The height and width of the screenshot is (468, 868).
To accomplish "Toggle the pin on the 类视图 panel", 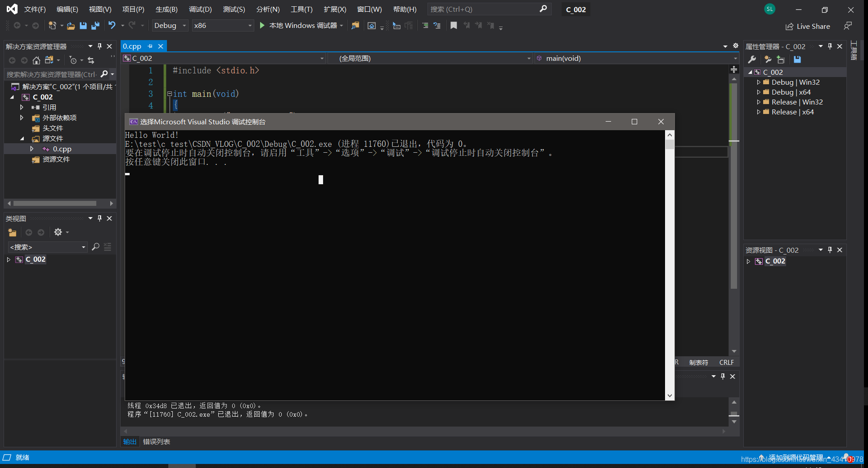I will pos(99,218).
